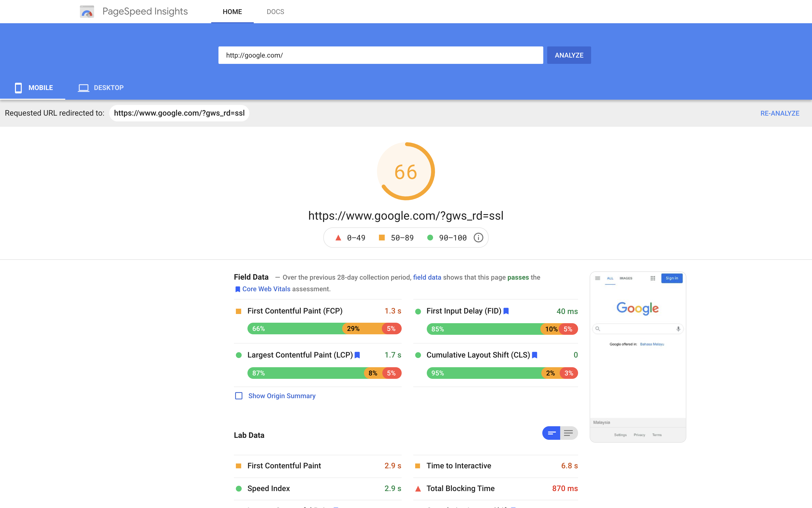Viewport: 812px width, 508px height.
Task: Click apps grid icon in page preview
Action: pyautogui.click(x=652, y=278)
